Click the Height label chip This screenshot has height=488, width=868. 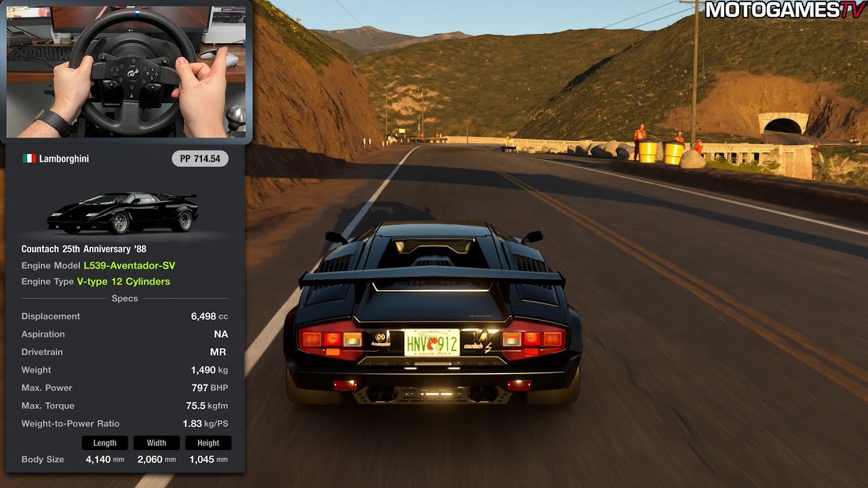[x=208, y=443]
